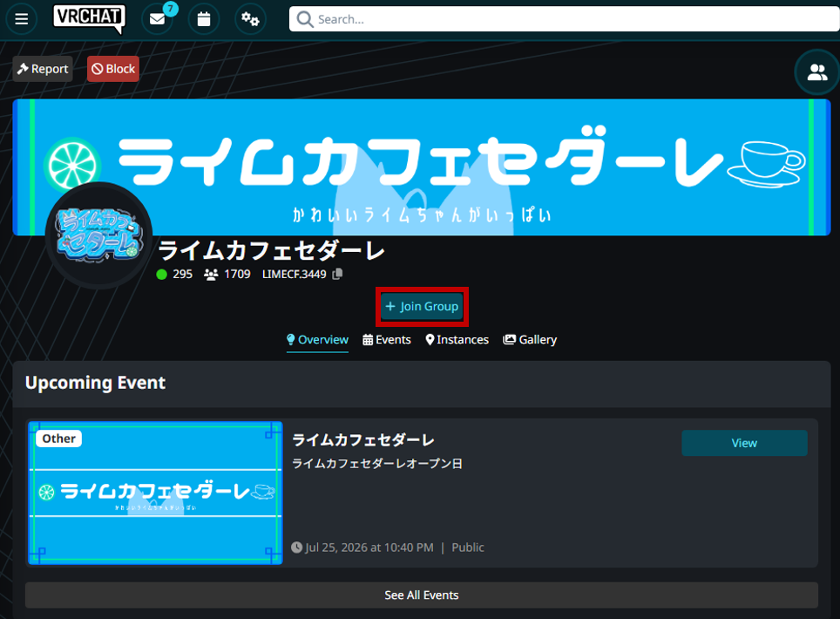The height and width of the screenshot is (619, 840).
Task: Click the magnifying glass search icon
Action: (x=305, y=19)
